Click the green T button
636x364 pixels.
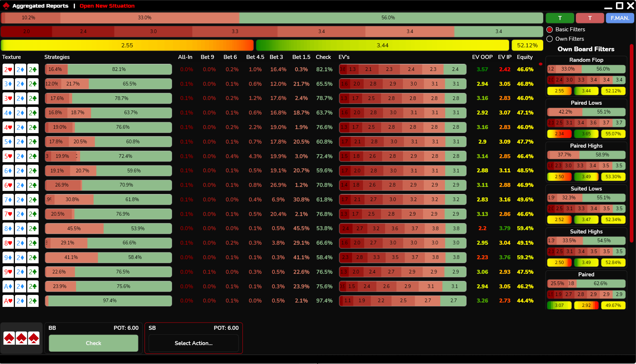point(560,18)
